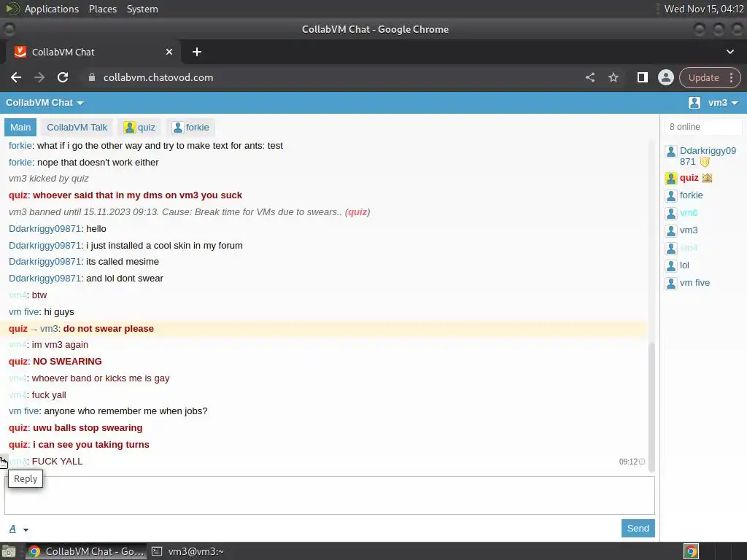Viewport: 747px width, 560px height.
Task: Select quiz username in online list
Action: pyautogui.click(x=689, y=178)
